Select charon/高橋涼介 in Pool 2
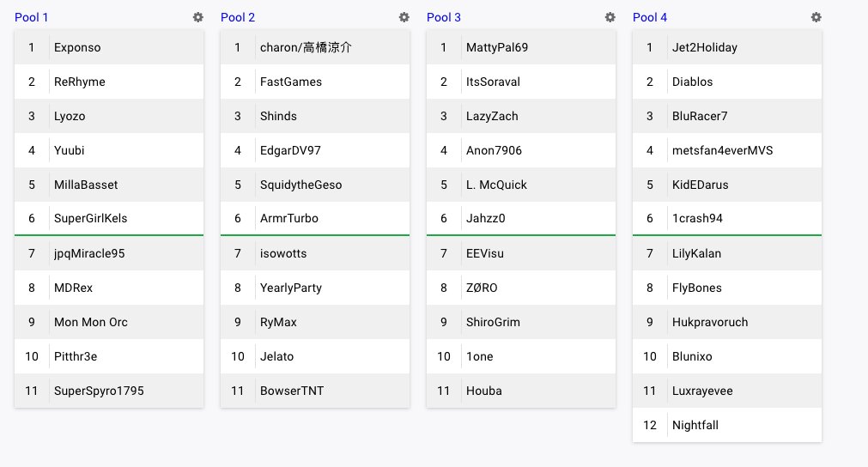 point(315,47)
